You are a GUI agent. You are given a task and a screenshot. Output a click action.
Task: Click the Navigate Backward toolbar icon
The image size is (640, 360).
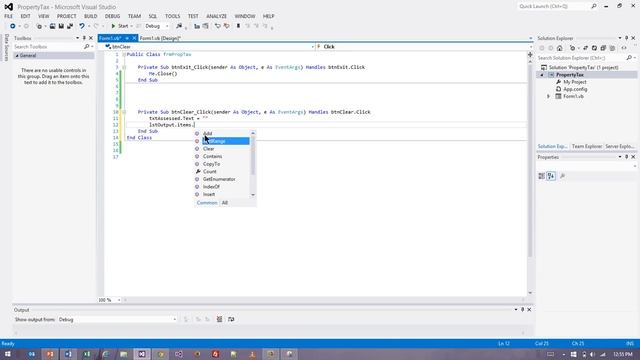(13, 26)
